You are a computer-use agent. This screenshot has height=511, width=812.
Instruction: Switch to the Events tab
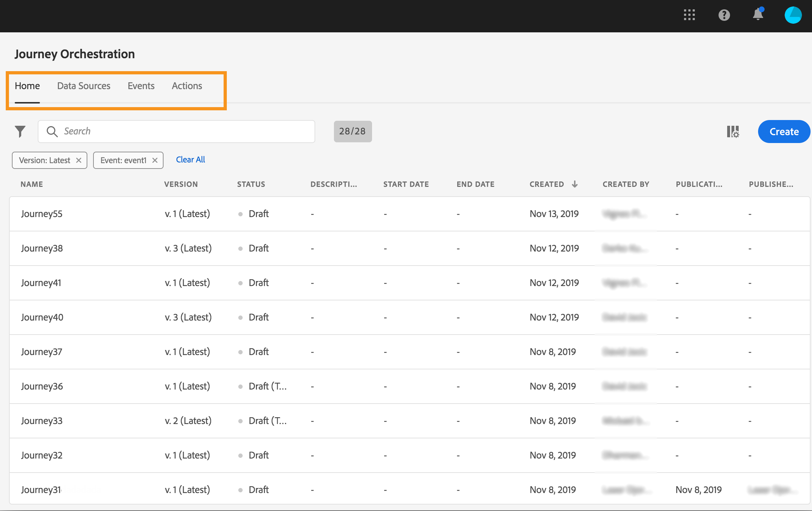tap(141, 86)
